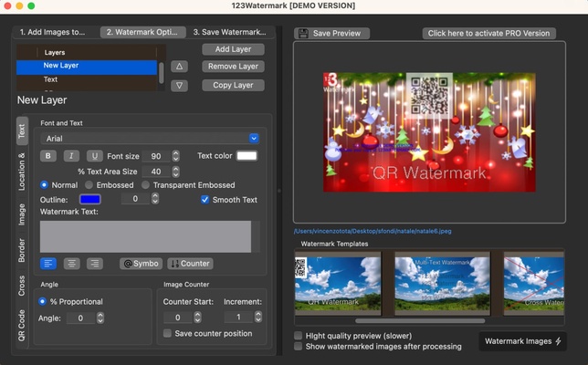Open the blue Outline color swatch

[90, 199]
